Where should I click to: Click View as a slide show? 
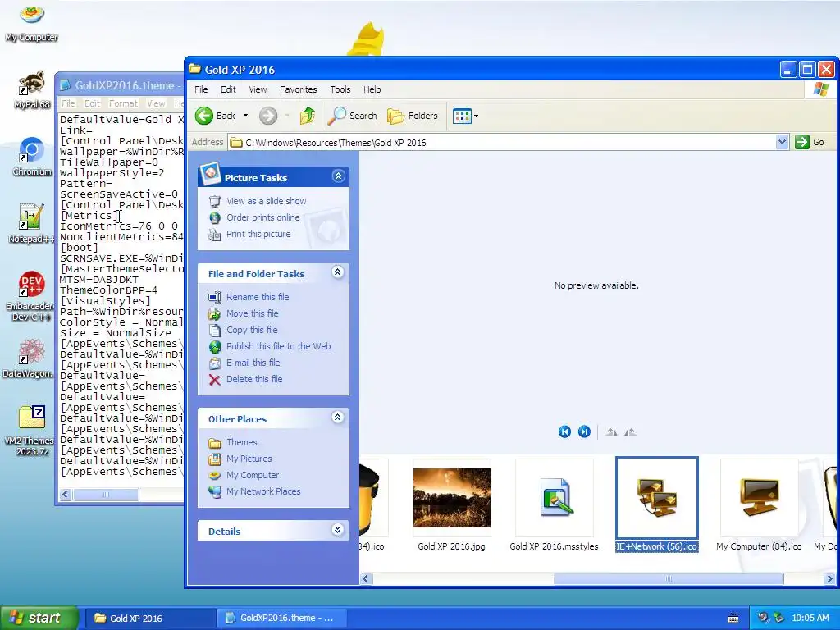point(267,201)
